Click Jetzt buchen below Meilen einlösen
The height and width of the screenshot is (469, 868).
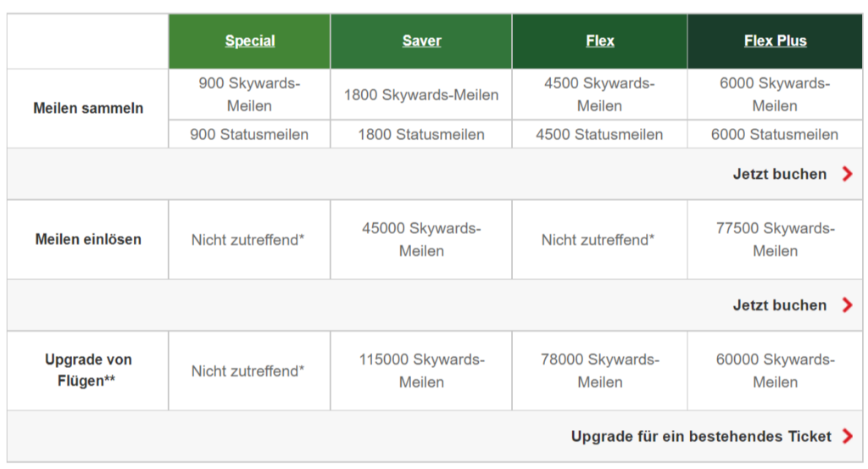pos(779,305)
